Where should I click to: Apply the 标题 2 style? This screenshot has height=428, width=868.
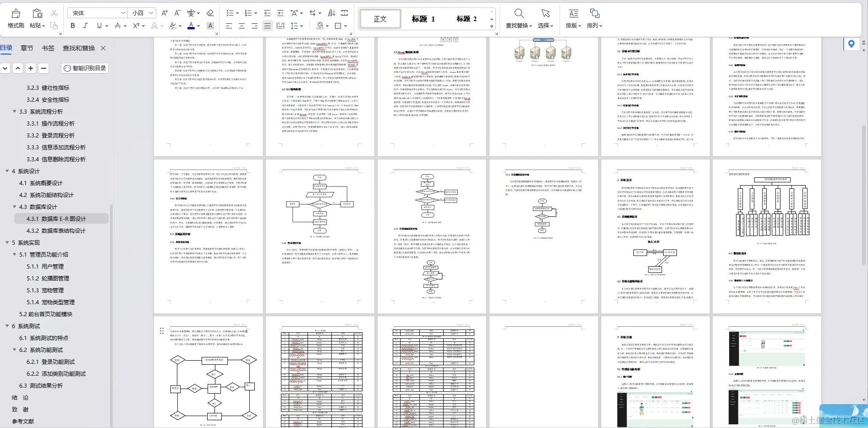(x=467, y=19)
